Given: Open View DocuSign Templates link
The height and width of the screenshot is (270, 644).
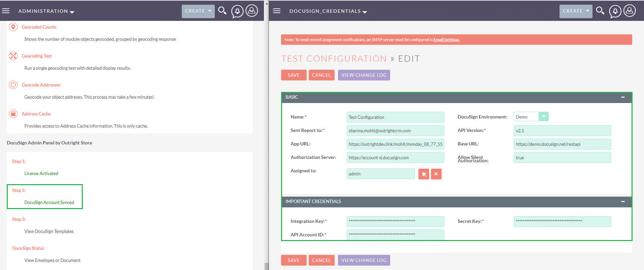Looking at the screenshot, I should pos(49,231).
